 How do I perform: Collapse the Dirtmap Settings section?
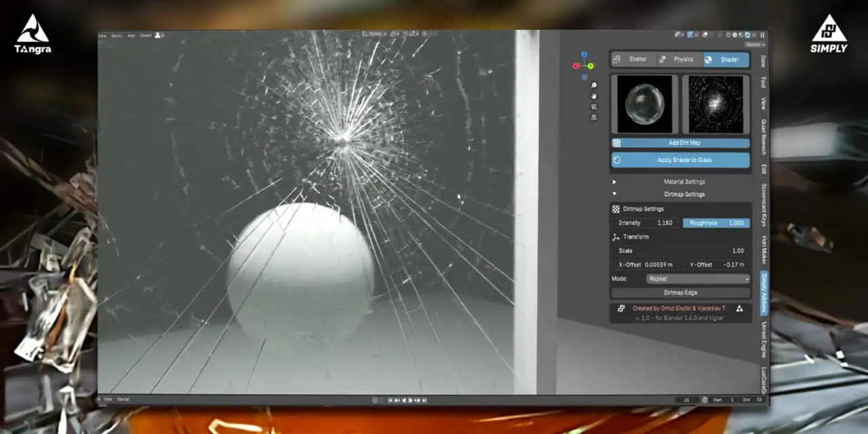(x=684, y=195)
